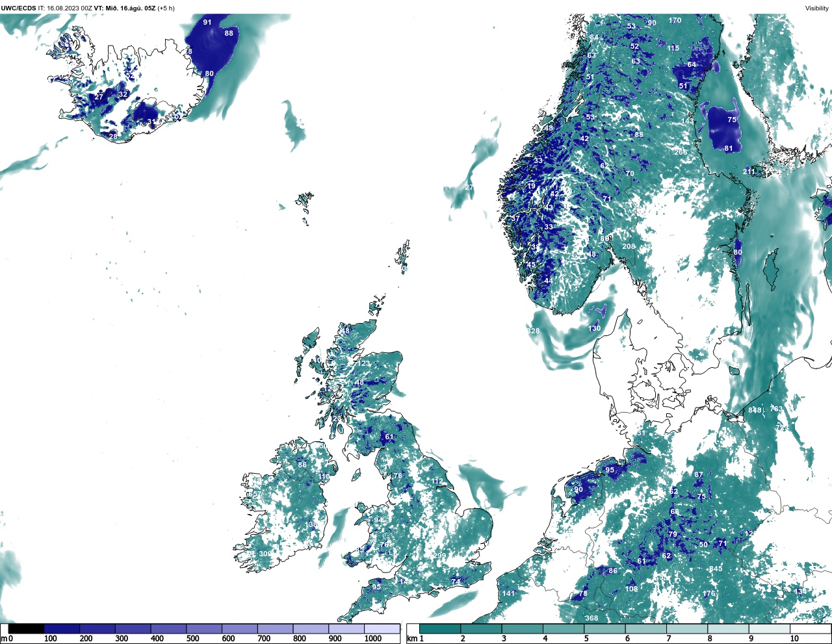832x644 pixels.
Task: Click the '130' value in the Skagerrak
Action: tap(595, 329)
